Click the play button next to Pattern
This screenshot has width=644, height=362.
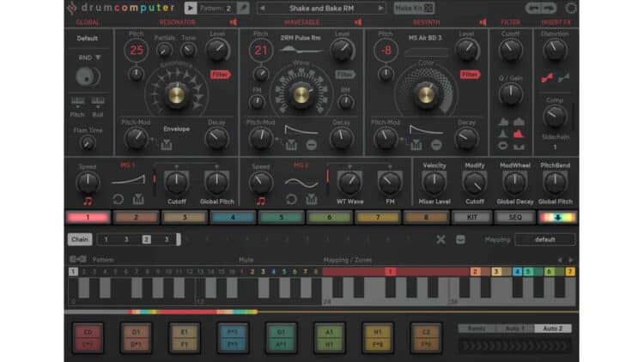pyautogui.click(x=190, y=9)
